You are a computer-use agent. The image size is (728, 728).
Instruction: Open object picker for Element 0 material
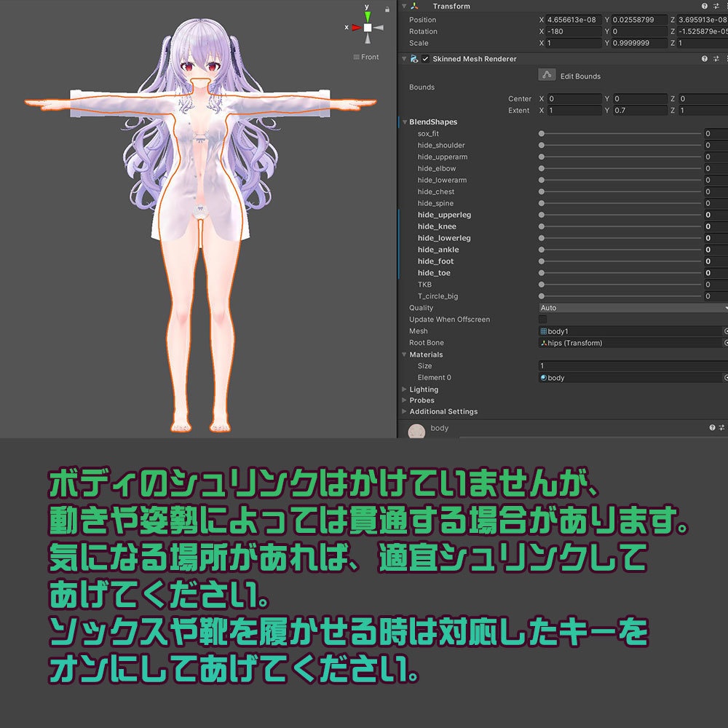(725, 377)
